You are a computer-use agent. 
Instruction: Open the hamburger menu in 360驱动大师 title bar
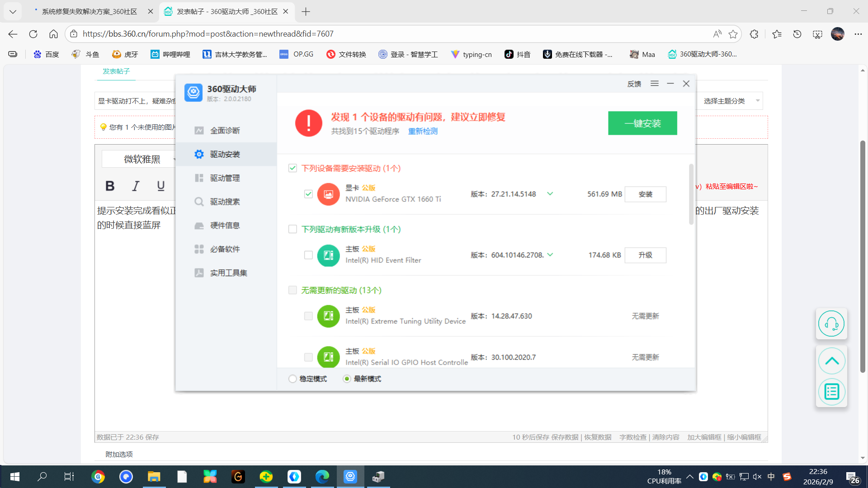(655, 84)
